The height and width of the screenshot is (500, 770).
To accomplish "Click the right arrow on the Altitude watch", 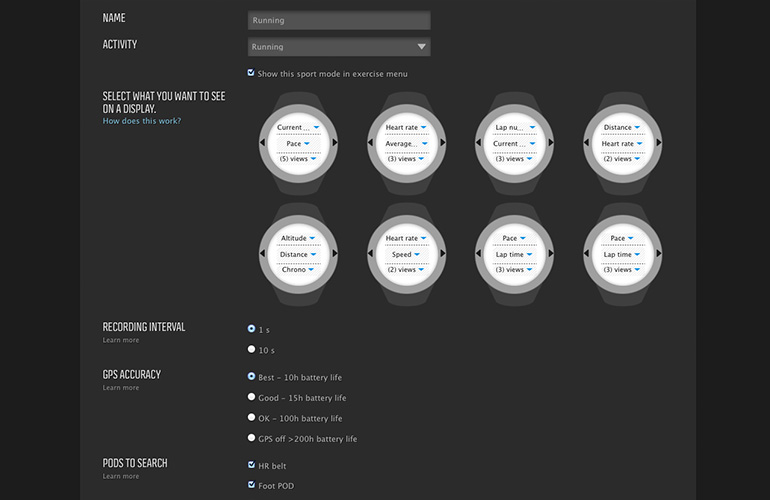I will click(335, 253).
